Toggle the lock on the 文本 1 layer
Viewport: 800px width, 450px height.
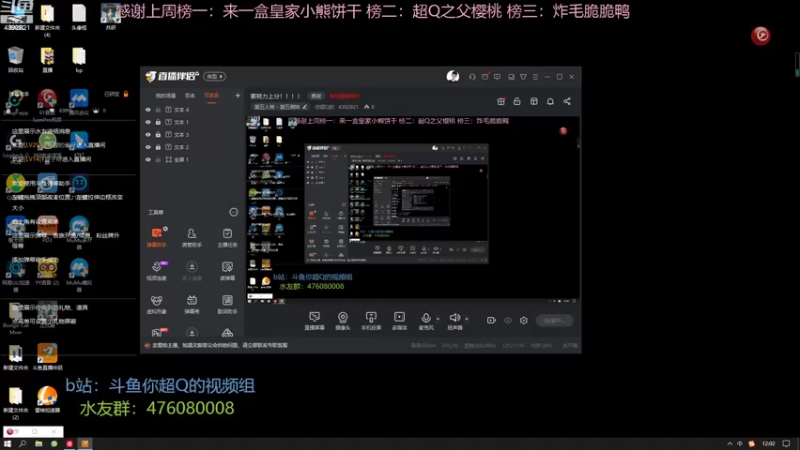click(158, 122)
